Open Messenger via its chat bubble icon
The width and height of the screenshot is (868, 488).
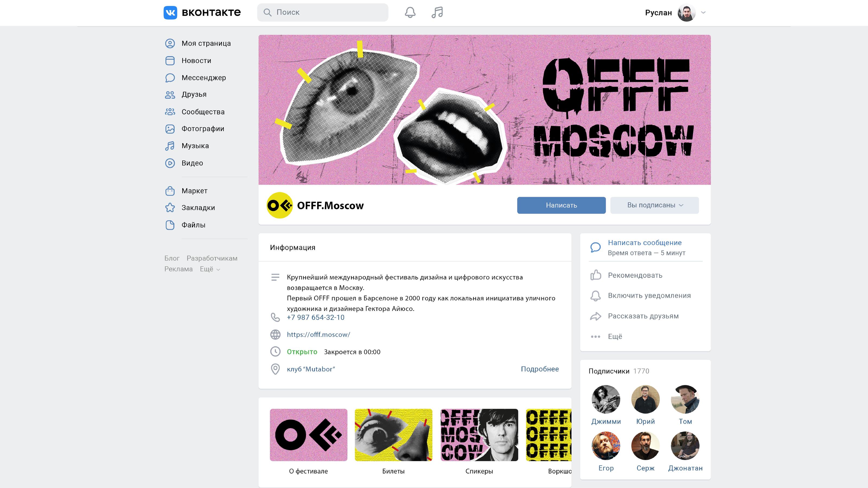(x=170, y=78)
